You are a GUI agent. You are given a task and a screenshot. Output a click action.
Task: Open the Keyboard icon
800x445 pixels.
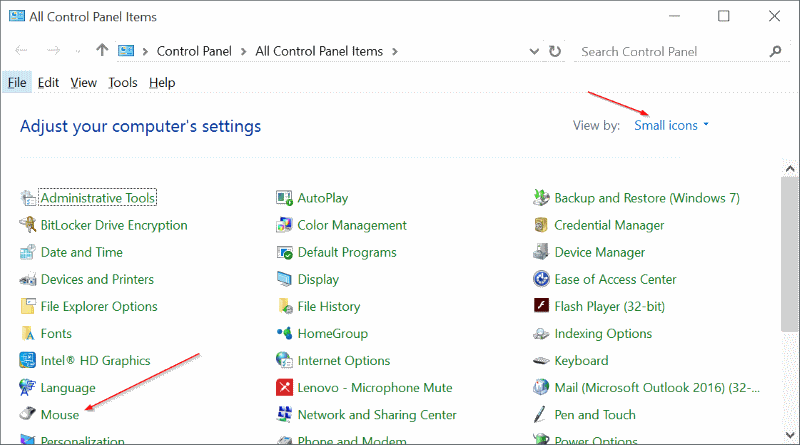541,360
